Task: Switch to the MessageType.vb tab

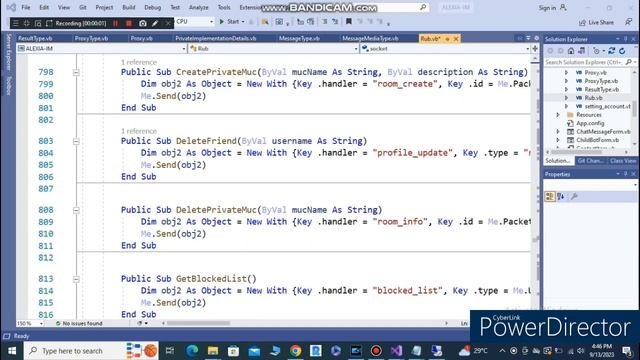Action: pos(299,38)
